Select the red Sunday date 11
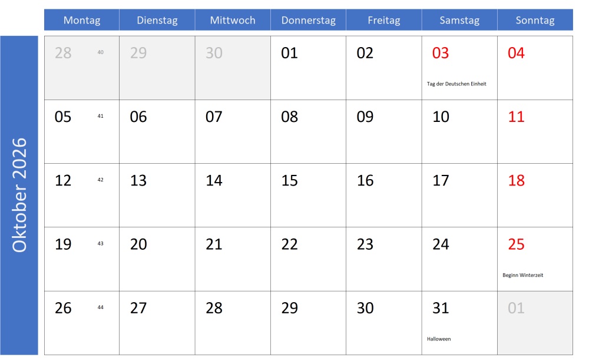Viewport: 589px width, 364px height. tap(516, 117)
